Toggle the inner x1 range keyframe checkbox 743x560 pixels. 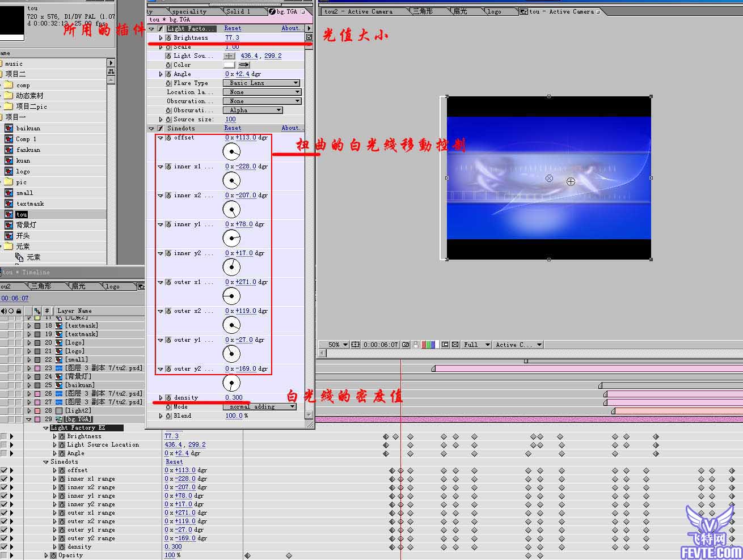pyautogui.click(x=4, y=479)
